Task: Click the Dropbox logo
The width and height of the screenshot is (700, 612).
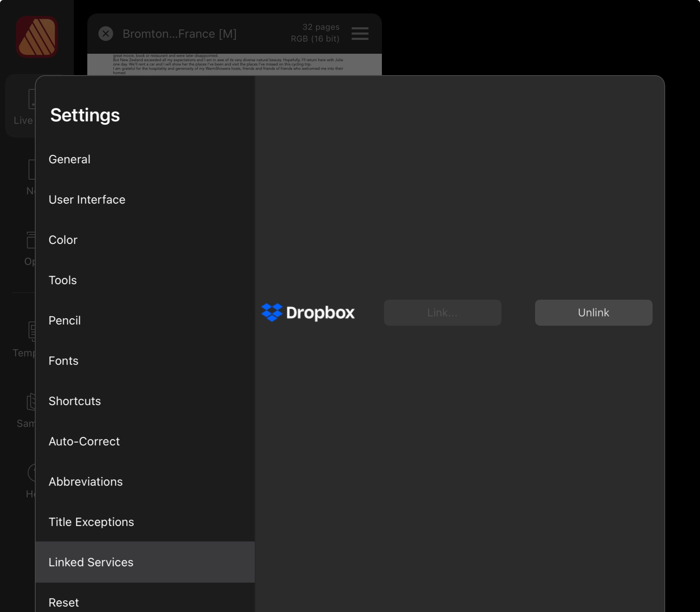Action: click(x=308, y=312)
